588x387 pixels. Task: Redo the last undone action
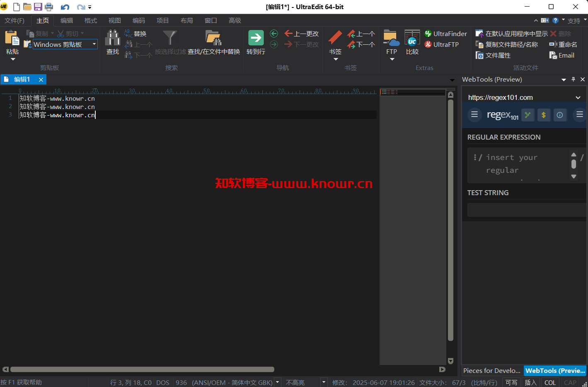coord(81,7)
